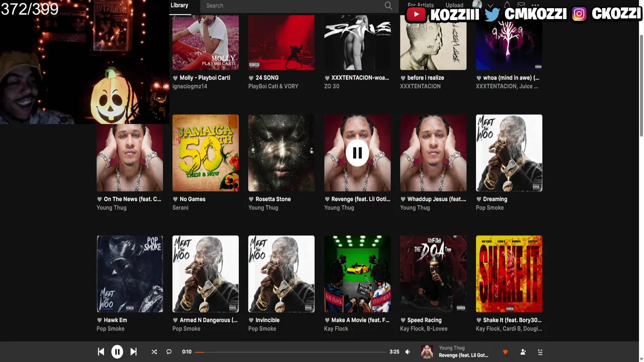Image resolution: width=644 pixels, height=362 pixels.
Task: Click the heart beside Hawk Em
Action: (x=100, y=320)
